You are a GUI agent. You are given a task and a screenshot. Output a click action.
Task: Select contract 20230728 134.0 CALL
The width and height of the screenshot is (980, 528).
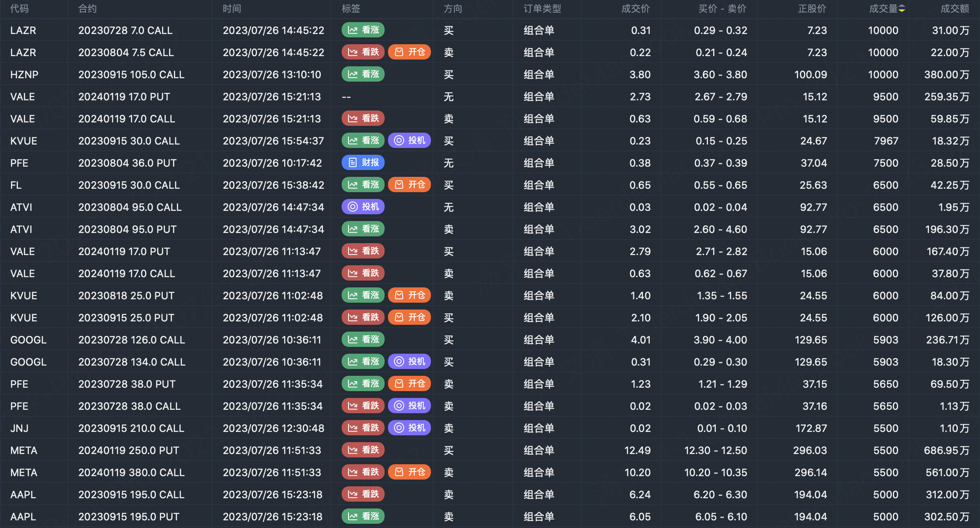click(x=132, y=362)
